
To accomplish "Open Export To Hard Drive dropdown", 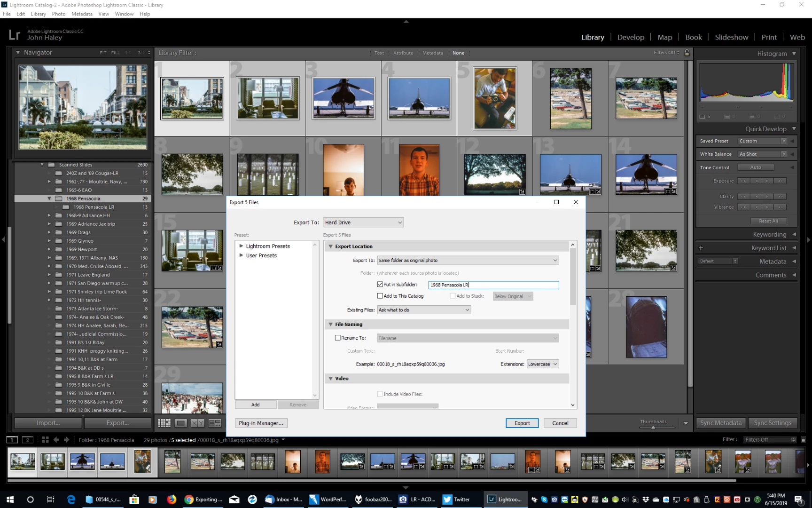I will [363, 222].
